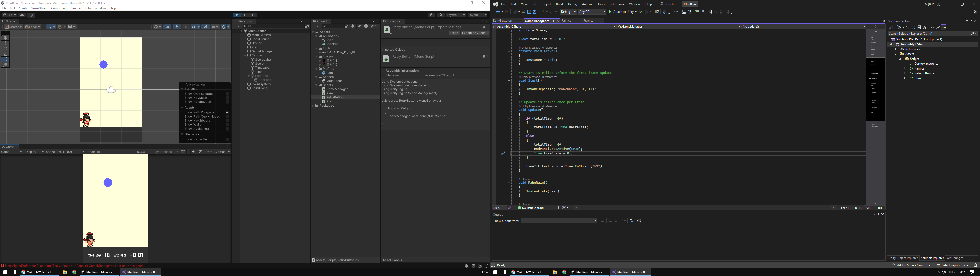
Task: Select the Scale tool in Scene view
Action: [5, 54]
